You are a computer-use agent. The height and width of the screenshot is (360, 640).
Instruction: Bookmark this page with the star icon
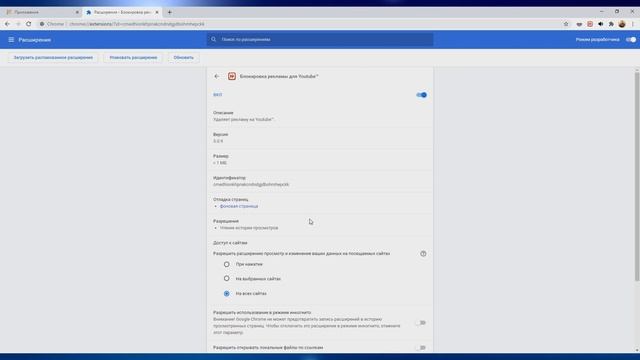[x=566, y=24]
